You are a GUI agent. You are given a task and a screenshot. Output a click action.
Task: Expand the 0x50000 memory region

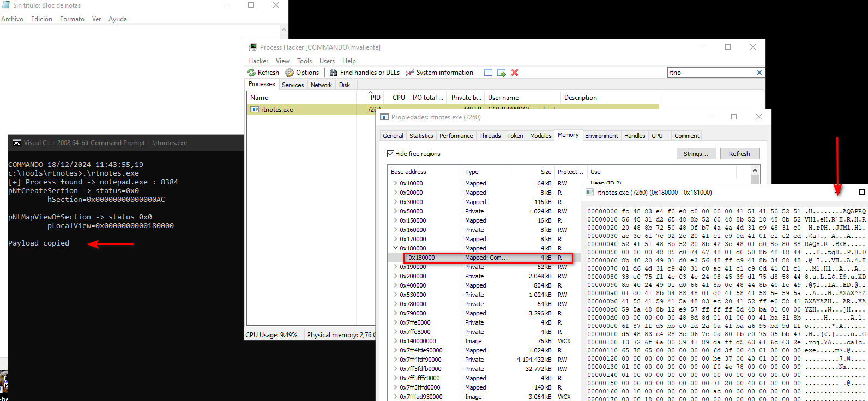coord(395,211)
